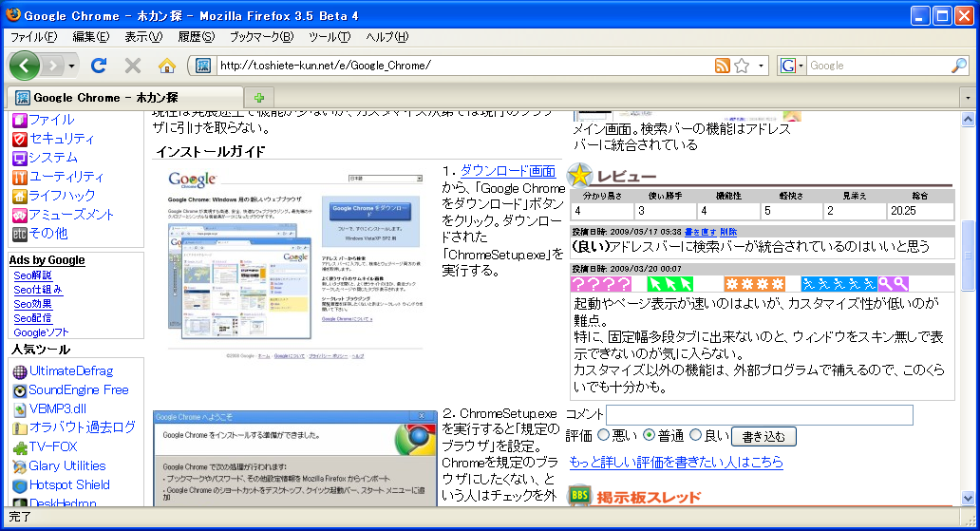Screen dimensions: 980x531
Task: Click the ファイル category icon in sidebar
Action: tap(20, 120)
